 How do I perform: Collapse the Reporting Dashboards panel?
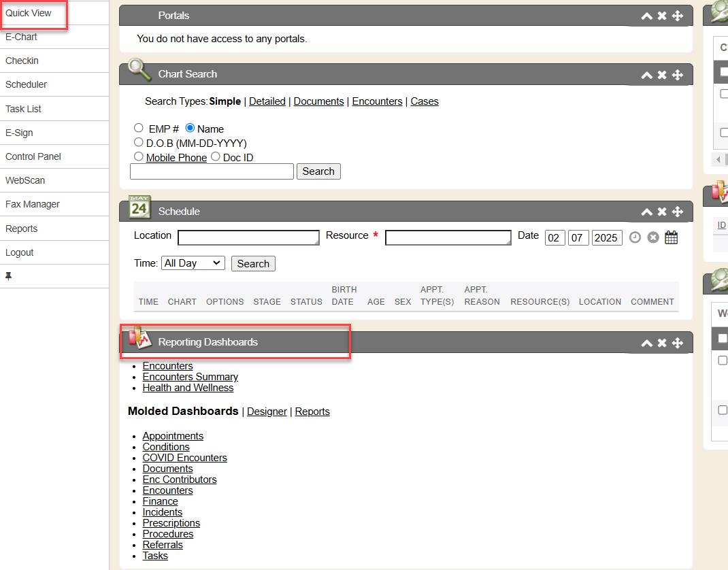tap(646, 343)
